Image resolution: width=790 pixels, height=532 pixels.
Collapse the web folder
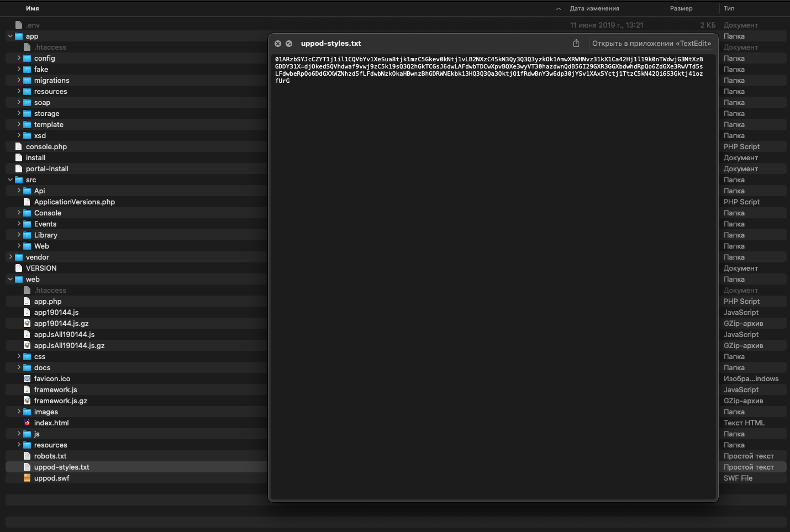[10, 279]
